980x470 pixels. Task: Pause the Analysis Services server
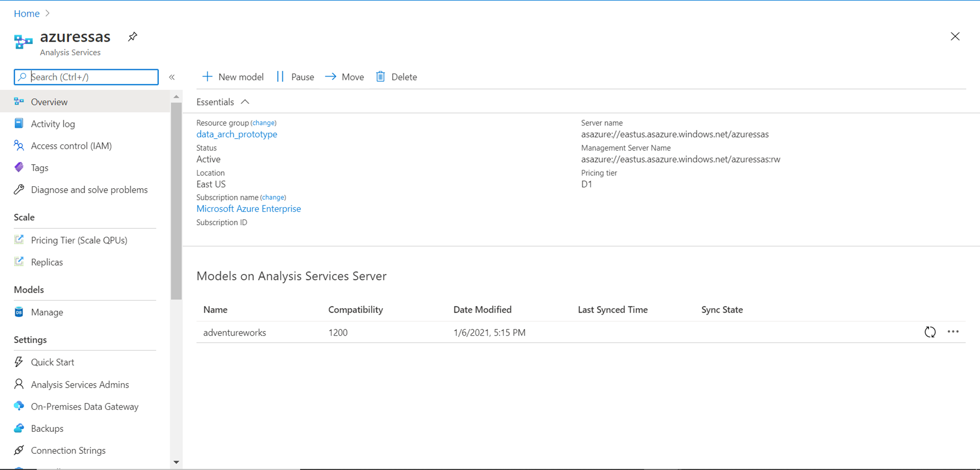(x=295, y=77)
